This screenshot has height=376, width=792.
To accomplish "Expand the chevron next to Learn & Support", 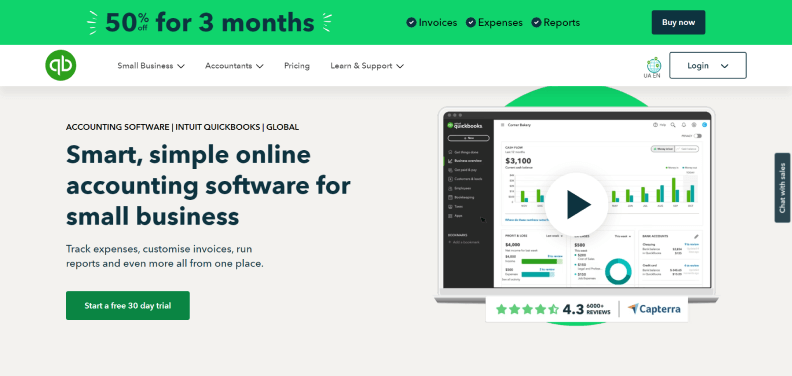I will coord(400,66).
